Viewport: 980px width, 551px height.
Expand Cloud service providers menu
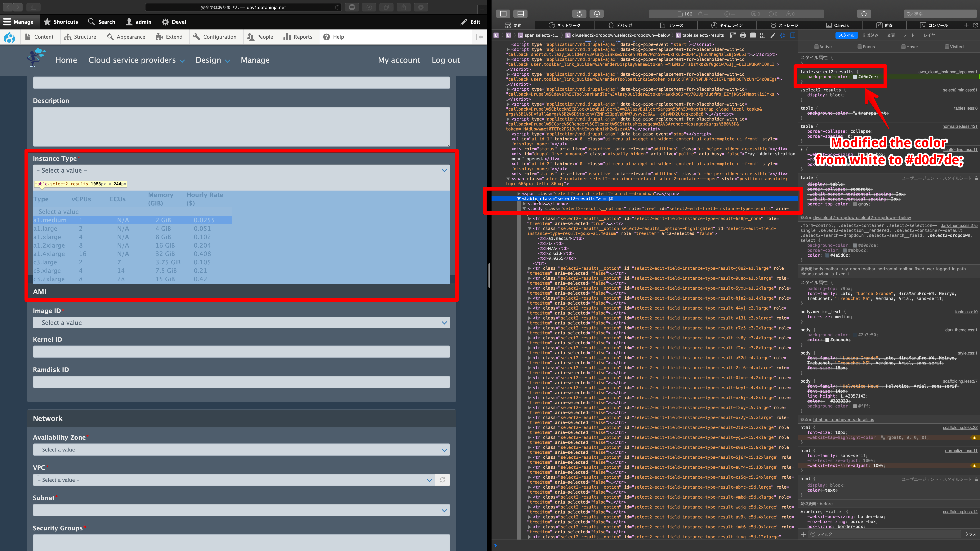pos(182,61)
